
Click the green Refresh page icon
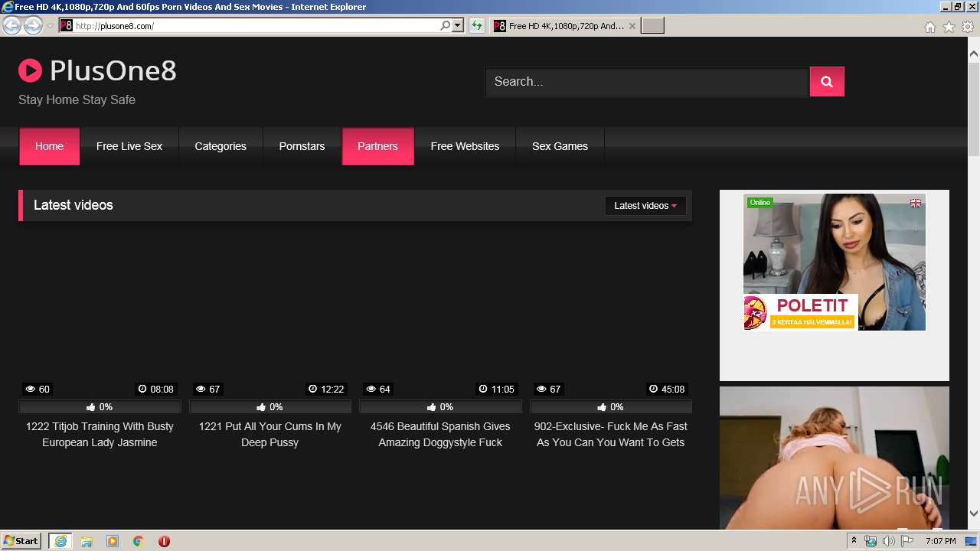(x=477, y=26)
